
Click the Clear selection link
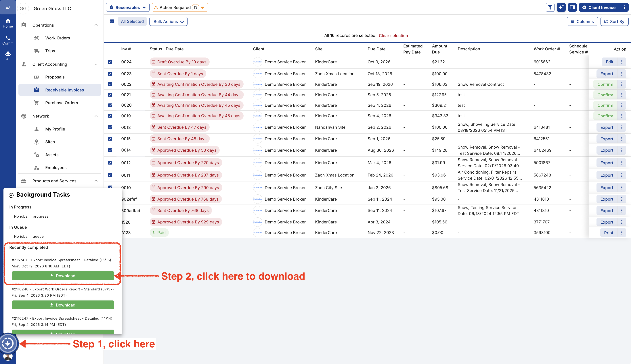click(x=393, y=35)
